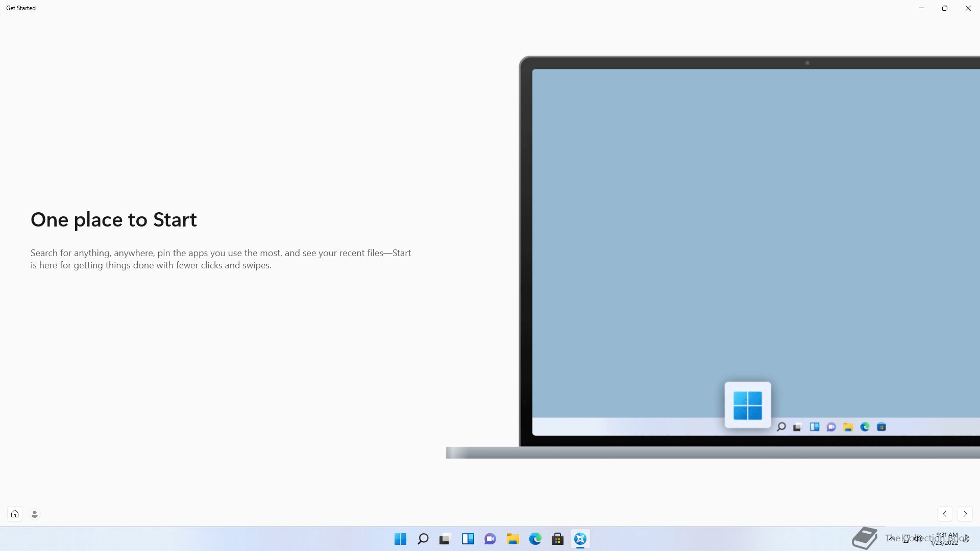This screenshot has height=551, width=980.
Task: Open the Windows Start menu from taskbar
Action: 401,539
